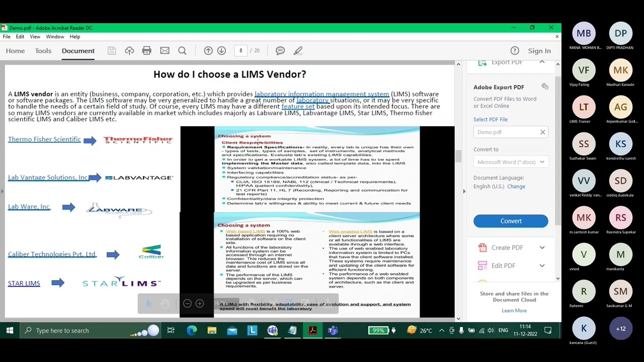644x362 pixels.
Task: Open Windows Start menu
Action: tap(10, 330)
